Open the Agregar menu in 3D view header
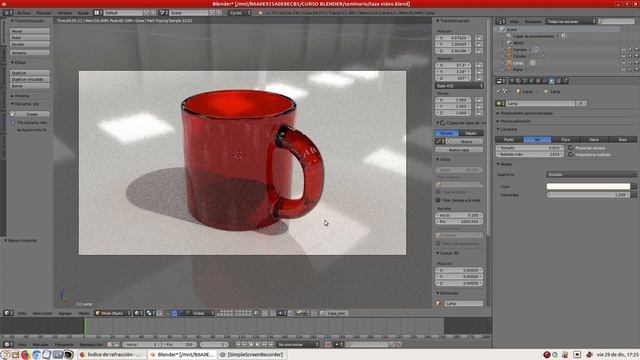Viewport: 640px width, 360px height. click(65, 313)
